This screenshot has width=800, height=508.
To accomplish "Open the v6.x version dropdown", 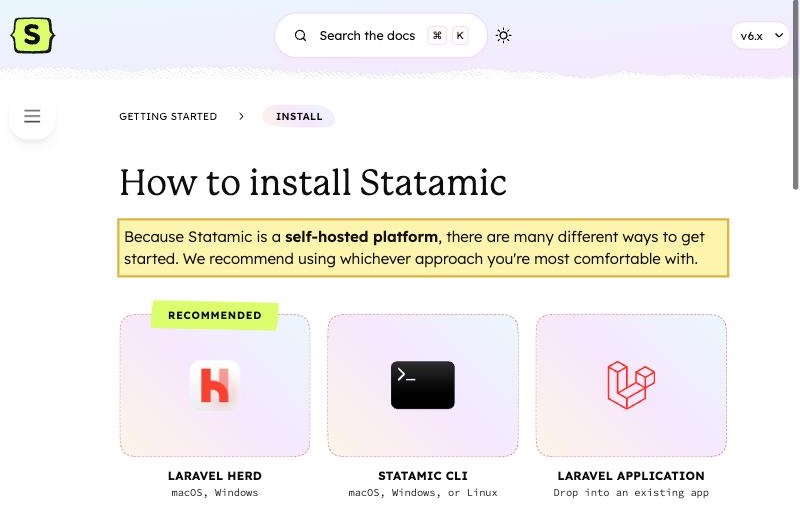I will [760, 36].
